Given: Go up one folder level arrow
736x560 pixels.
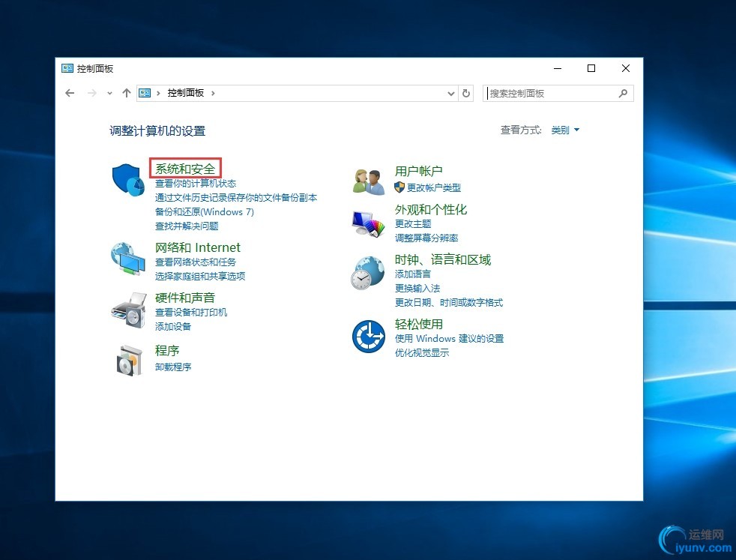Looking at the screenshot, I should 126,93.
